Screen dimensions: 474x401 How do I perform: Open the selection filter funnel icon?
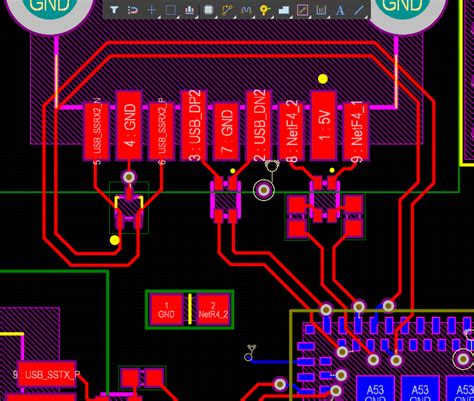click(x=114, y=10)
